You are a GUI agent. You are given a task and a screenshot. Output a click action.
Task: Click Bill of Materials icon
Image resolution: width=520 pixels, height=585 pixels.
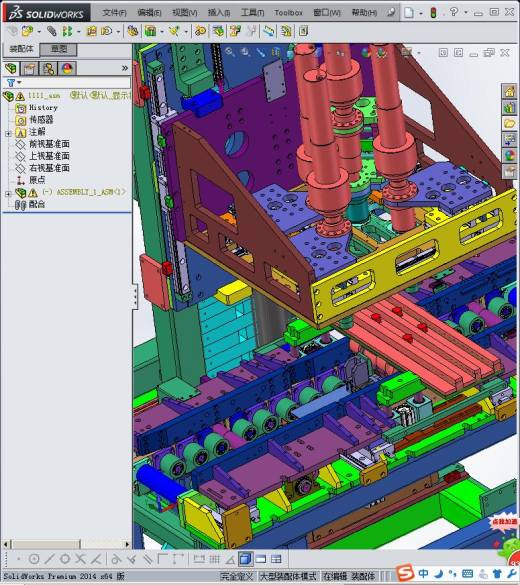pyautogui.click(x=218, y=31)
